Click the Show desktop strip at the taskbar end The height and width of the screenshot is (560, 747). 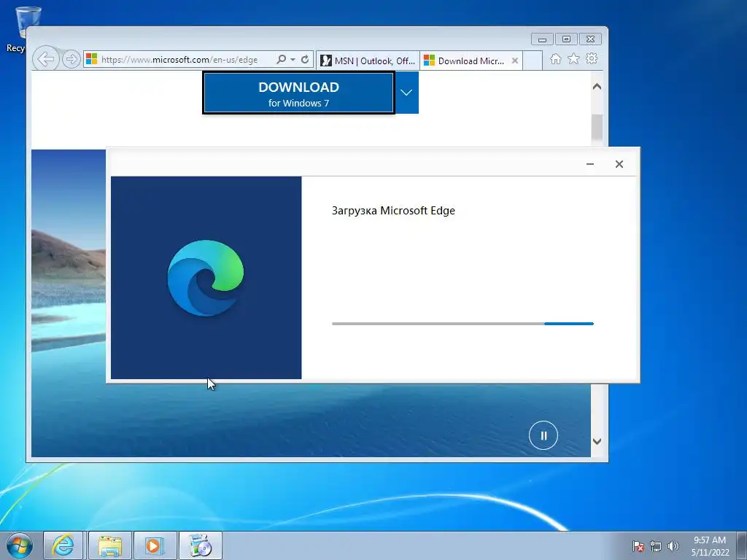click(742, 545)
